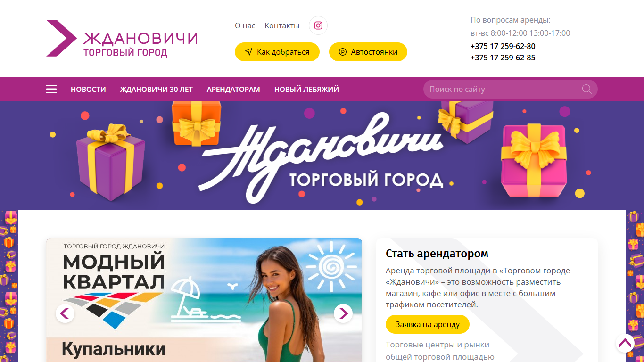Call phone number ending 62-80
644x362 pixels.
point(503,46)
